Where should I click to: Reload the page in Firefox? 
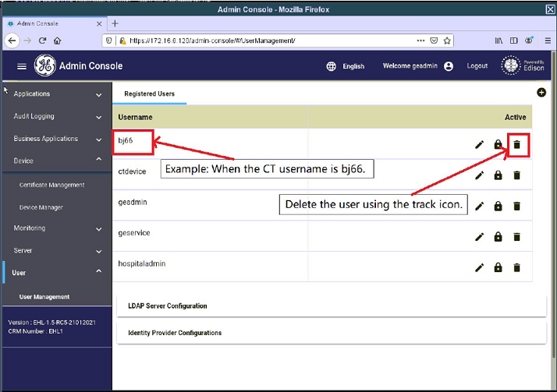point(43,40)
